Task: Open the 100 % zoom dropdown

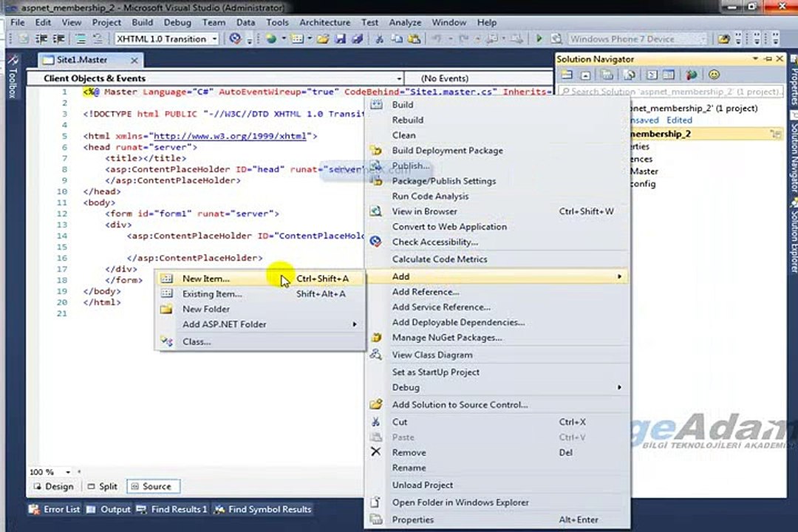Action: pyautogui.click(x=68, y=472)
